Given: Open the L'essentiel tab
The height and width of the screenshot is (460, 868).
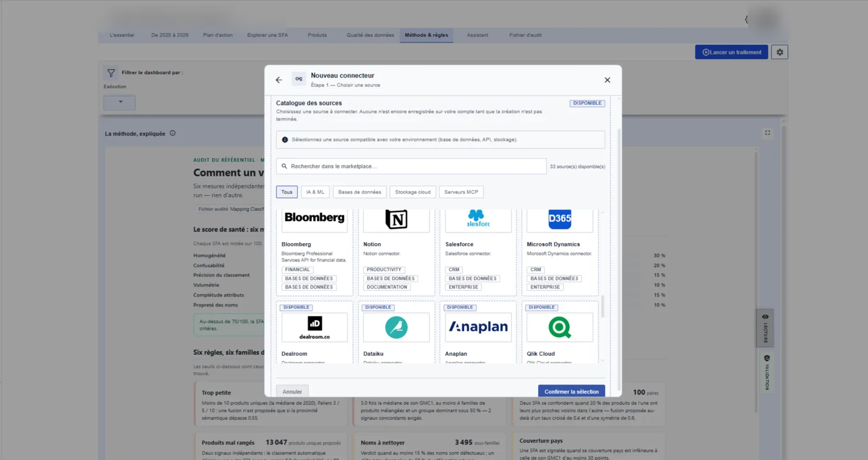Looking at the screenshot, I should point(122,35).
